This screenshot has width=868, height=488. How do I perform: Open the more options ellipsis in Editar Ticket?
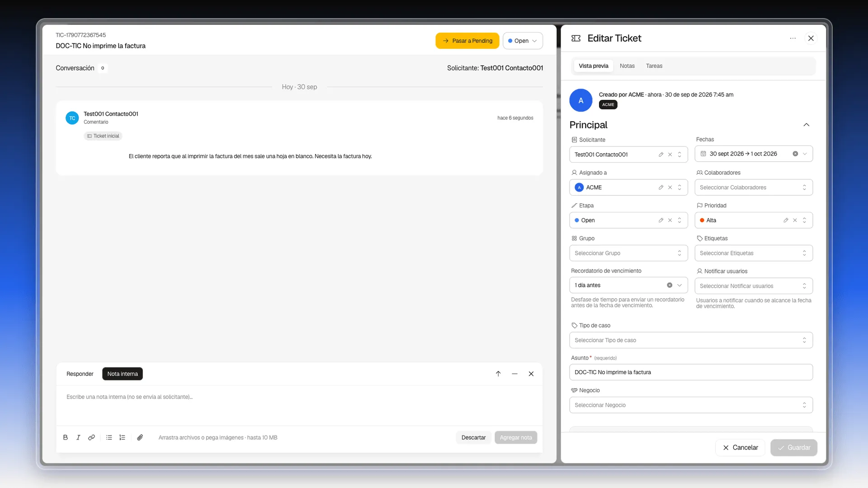793,38
